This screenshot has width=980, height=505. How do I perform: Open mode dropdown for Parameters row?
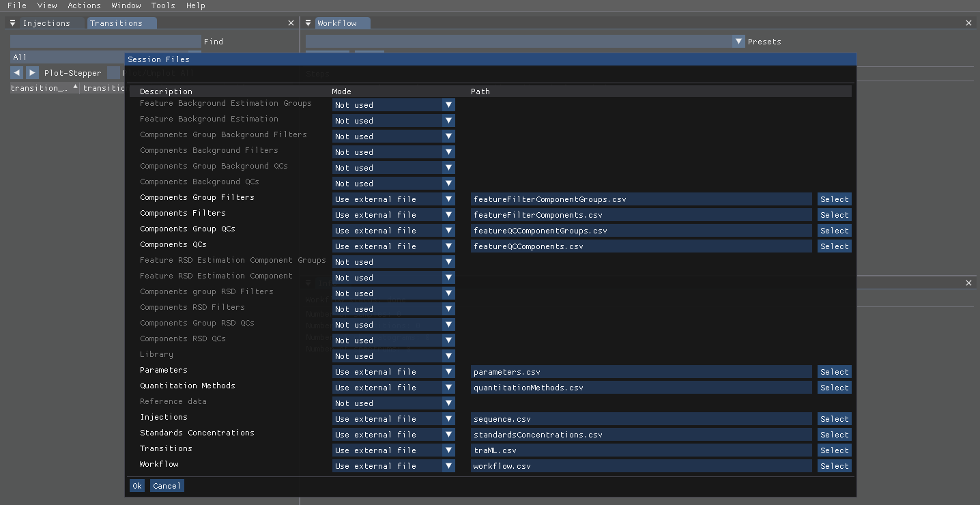[393, 372]
